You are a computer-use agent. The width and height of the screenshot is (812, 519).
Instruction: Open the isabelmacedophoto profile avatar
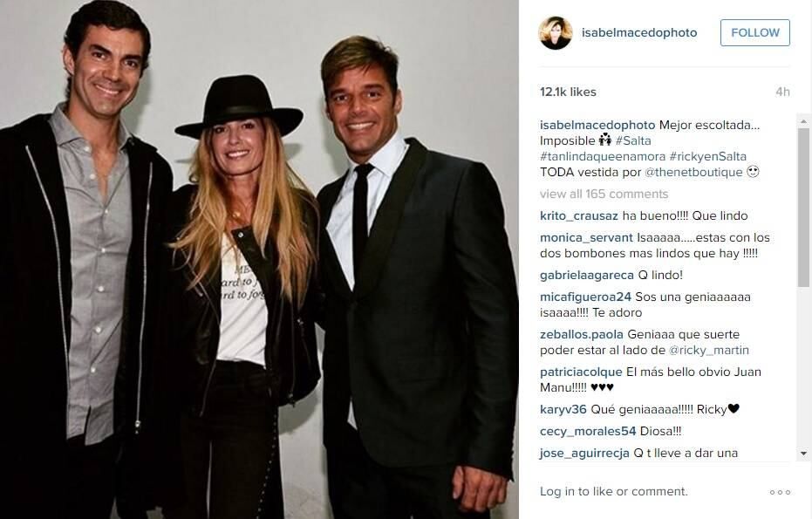click(x=556, y=32)
